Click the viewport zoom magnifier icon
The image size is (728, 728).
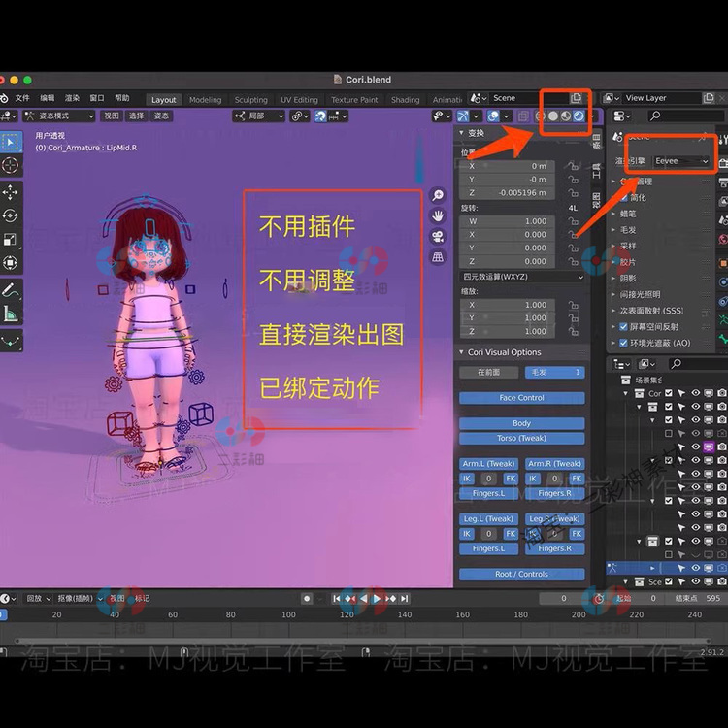pyautogui.click(x=438, y=195)
